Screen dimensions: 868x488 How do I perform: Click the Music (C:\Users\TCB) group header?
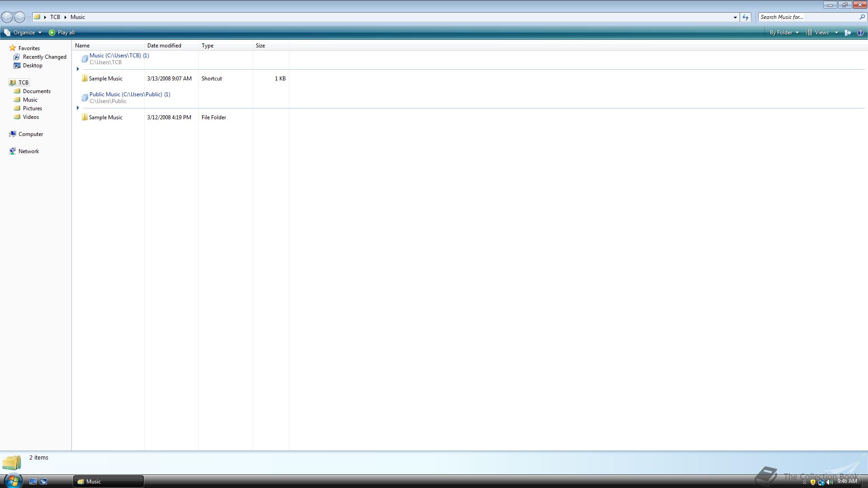pos(119,56)
